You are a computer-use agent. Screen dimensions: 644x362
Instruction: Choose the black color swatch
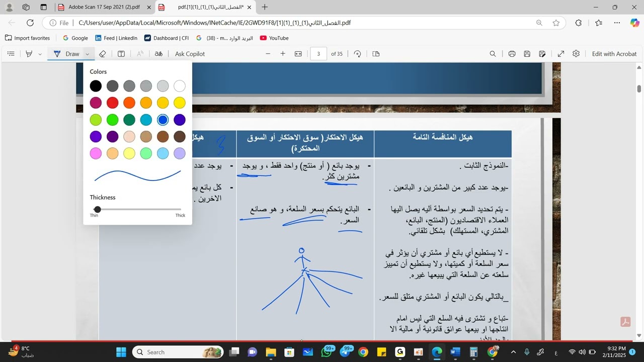tap(96, 86)
